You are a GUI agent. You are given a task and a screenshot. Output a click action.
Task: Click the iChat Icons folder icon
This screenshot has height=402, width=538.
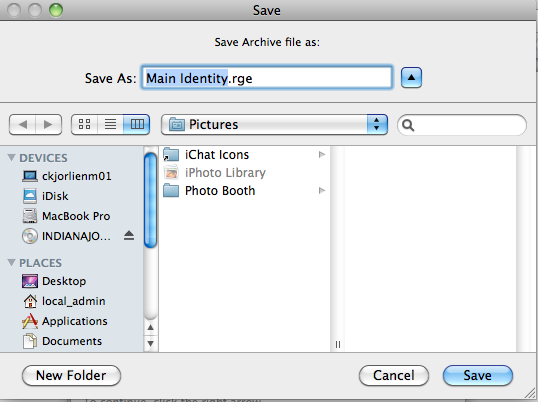pyautogui.click(x=171, y=154)
